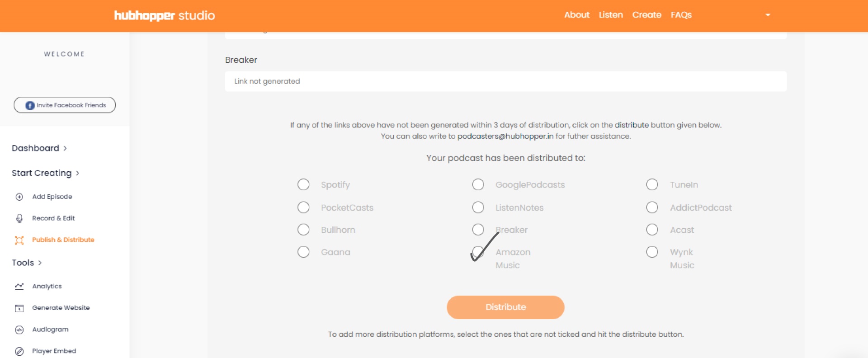Open the FAQs menu item

click(x=681, y=15)
